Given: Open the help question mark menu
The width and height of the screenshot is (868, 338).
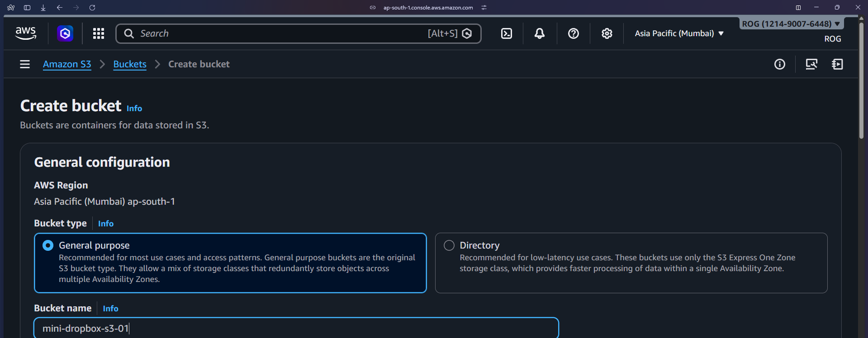Looking at the screenshot, I should (x=573, y=33).
